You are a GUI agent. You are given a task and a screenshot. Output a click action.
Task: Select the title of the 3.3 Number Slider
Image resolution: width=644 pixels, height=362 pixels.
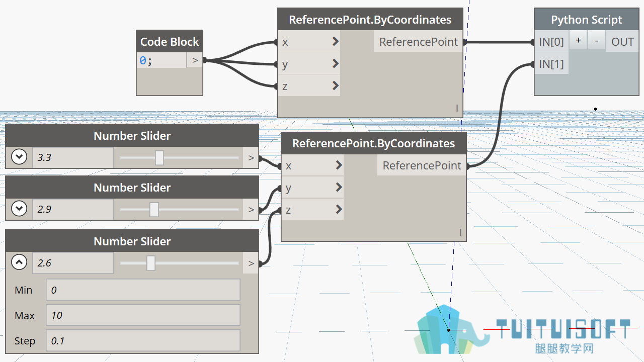click(x=132, y=136)
